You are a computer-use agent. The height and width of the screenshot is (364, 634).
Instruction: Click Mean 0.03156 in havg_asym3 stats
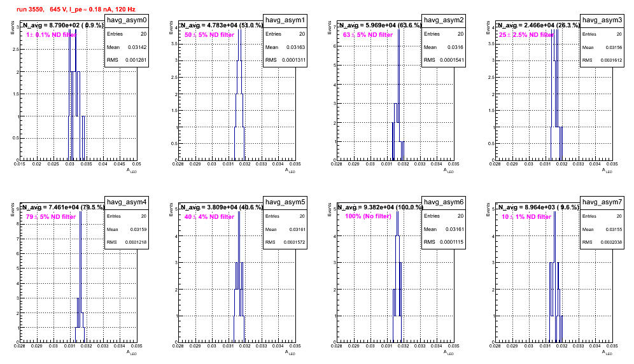[x=602, y=47]
